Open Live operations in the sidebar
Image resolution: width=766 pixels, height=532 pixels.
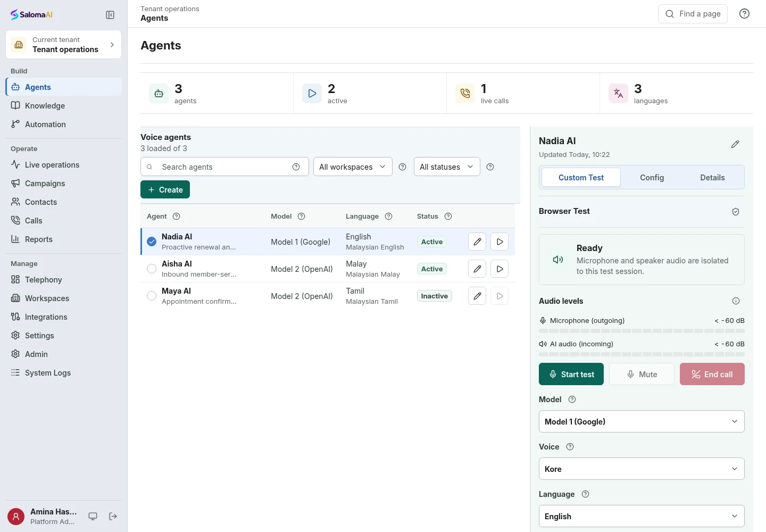tap(63, 164)
